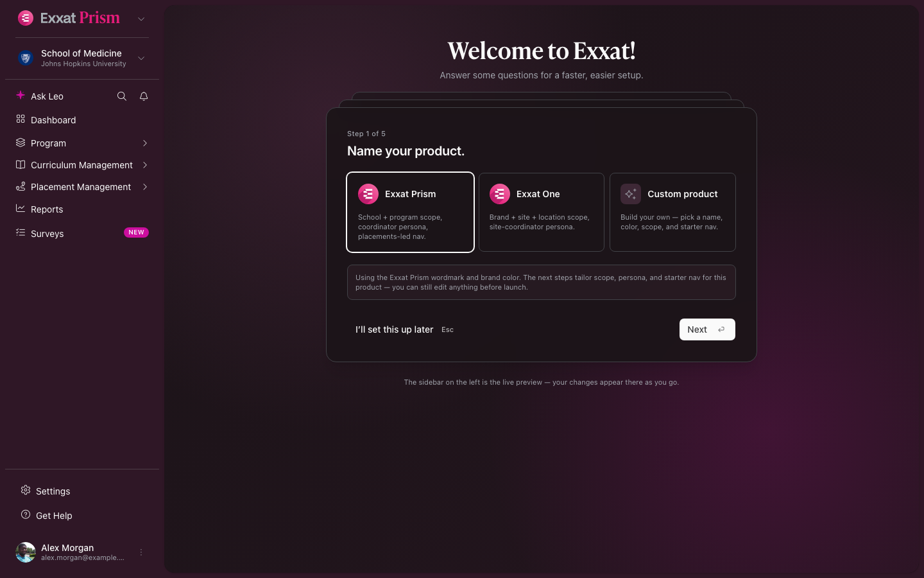Viewport: 924px width, 578px height.
Task: Click the Step 1 of 5 text
Action: [366, 134]
